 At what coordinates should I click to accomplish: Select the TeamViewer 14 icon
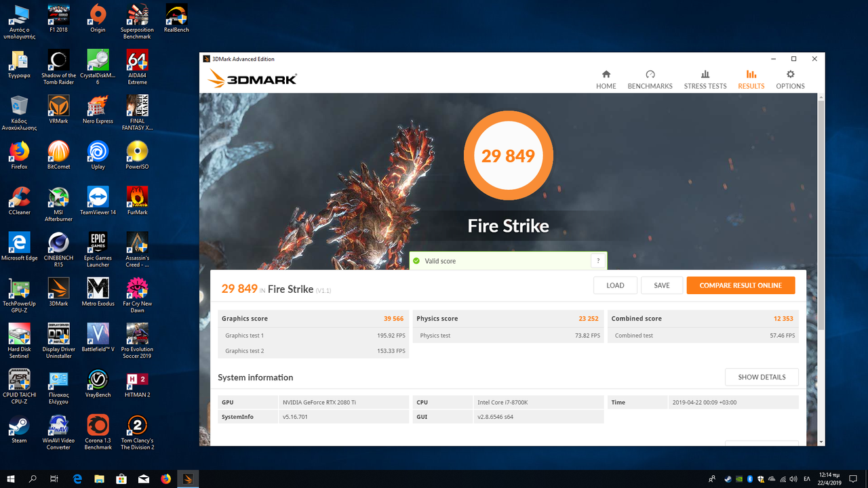98,201
